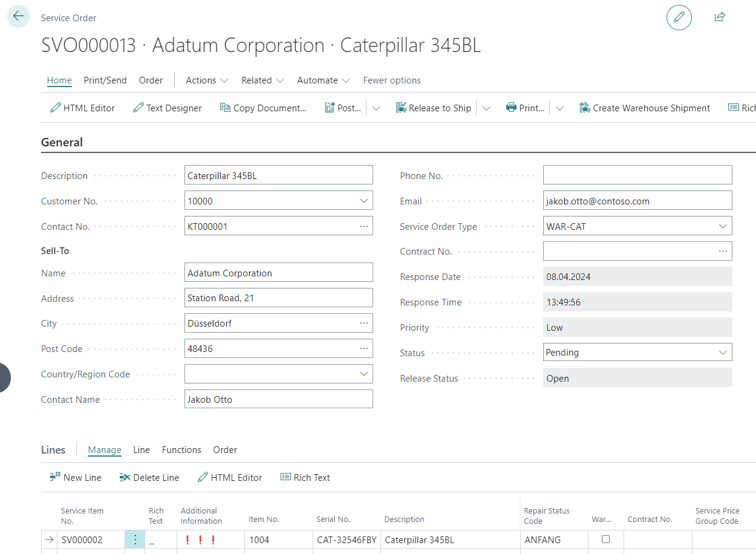Expand the Customer No. dropdown

tap(363, 201)
